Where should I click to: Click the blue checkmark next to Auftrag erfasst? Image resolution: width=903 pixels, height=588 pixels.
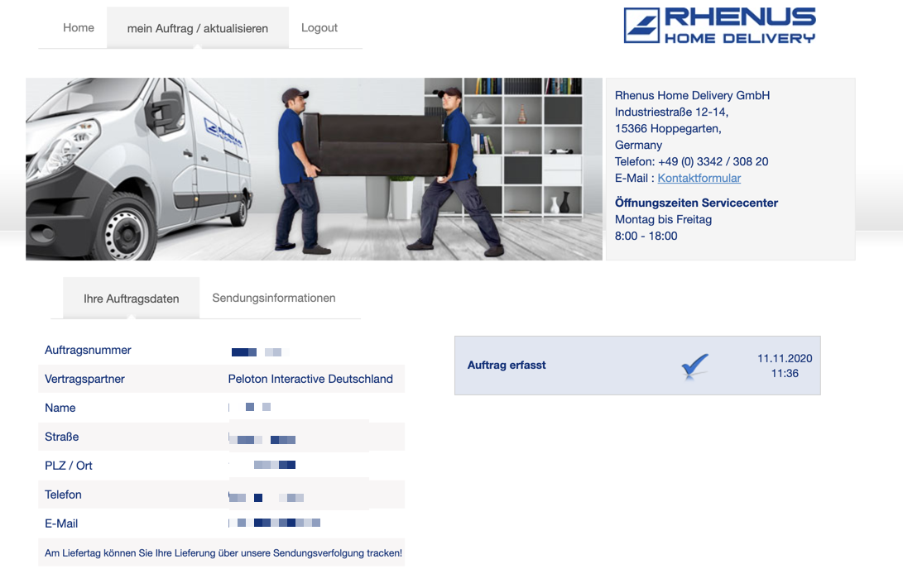tap(694, 366)
